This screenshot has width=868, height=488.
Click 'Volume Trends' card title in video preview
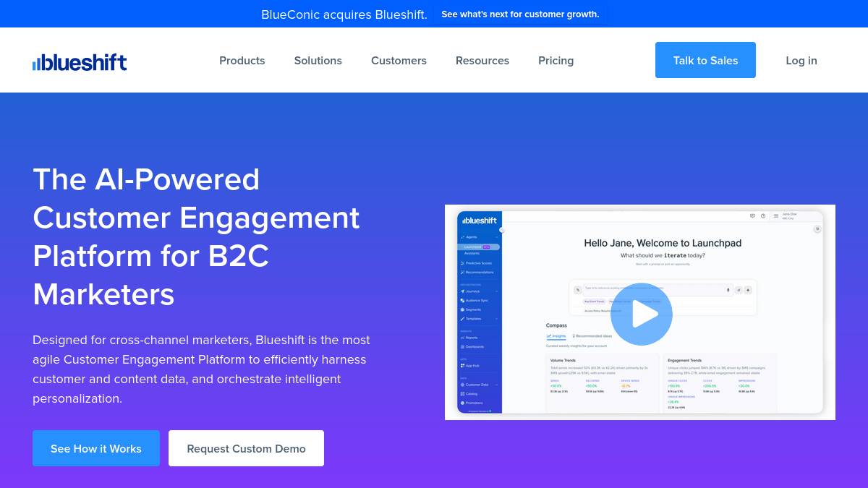pos(563,360)
